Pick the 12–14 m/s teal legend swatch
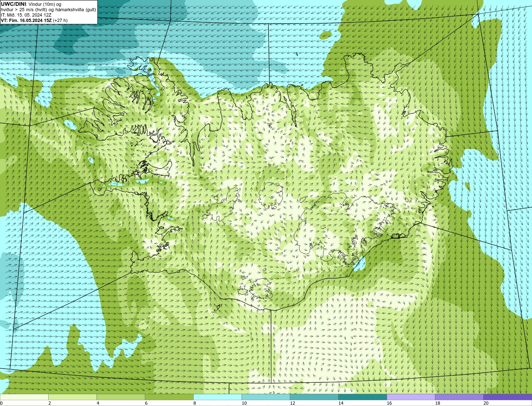The width and height of the screenshot is (532, 406). [x=314, y=397]
